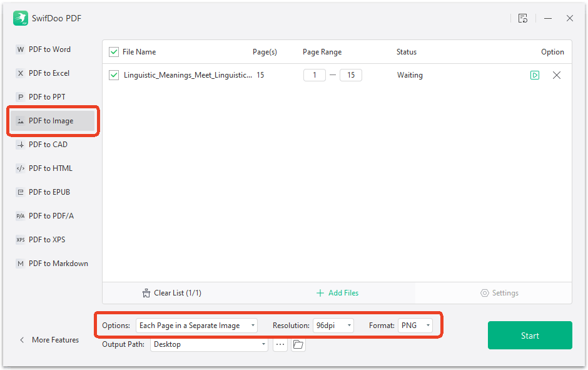Select the PDF to Excel icon

click(21, 73)
